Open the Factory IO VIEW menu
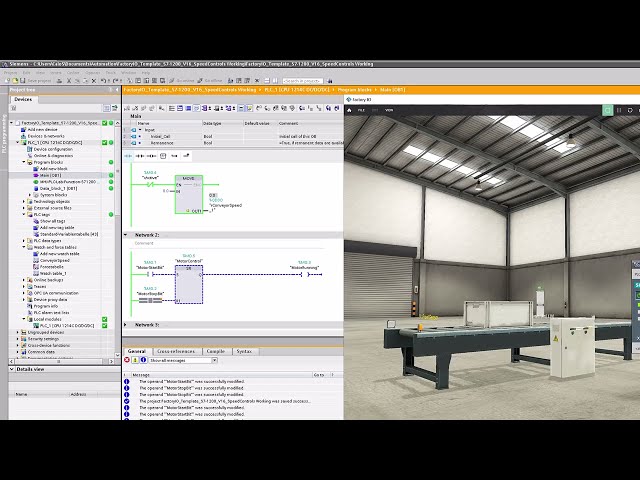The image size is (640, 480). [x=389, y=110]
